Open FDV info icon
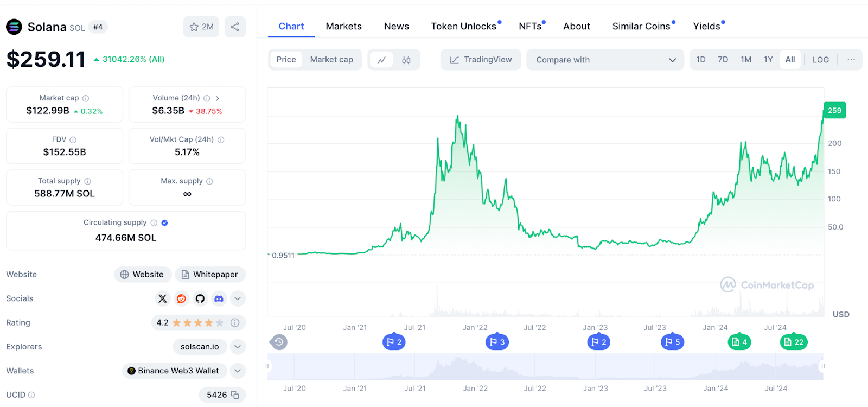The height and width of the screenshot is (407, 868). (x=73, y=140)
